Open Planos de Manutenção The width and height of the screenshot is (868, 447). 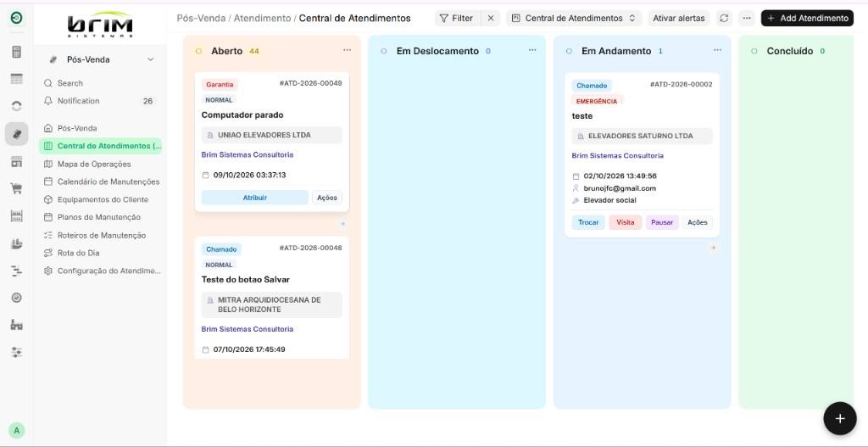tap(100, 217)
